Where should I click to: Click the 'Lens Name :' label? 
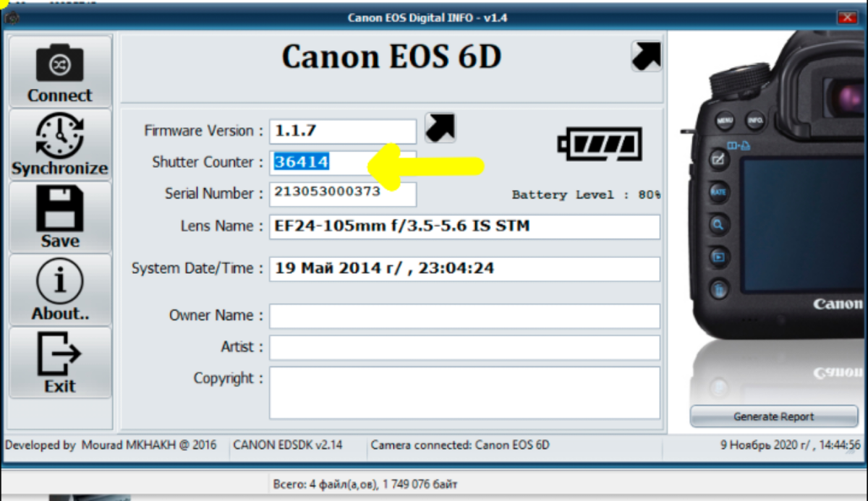point(222,226)
